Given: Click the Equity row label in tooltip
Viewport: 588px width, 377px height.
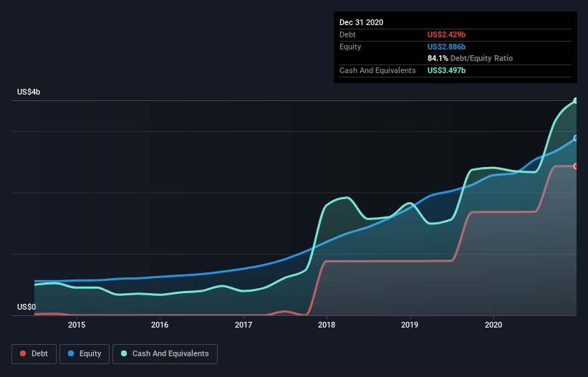Looking at the screenshot, I should (350, 47).
